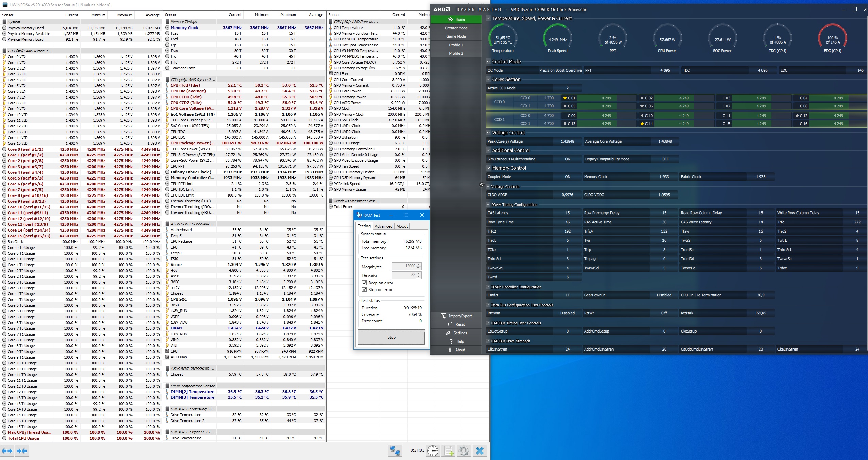The image size is (868, 460).
Task: Open Import/Export in Ryzen Master sidebar
Action: 456,316
